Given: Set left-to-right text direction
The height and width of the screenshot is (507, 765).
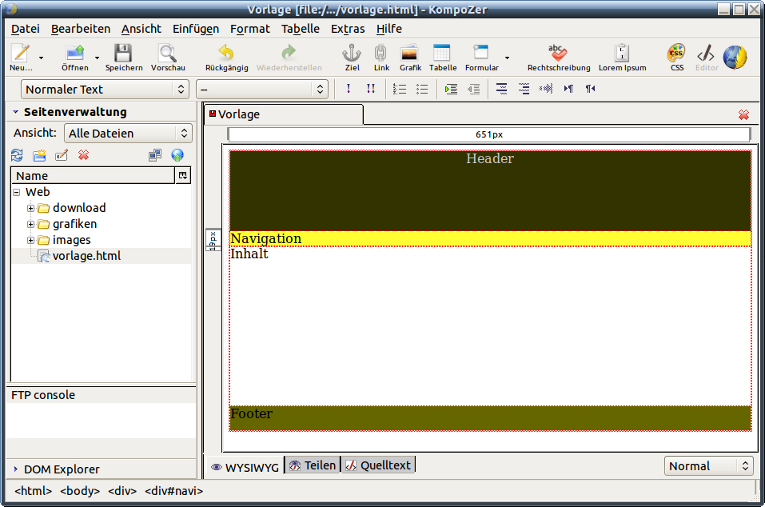Looking at the screenshot, I should (x=568, y=89).
